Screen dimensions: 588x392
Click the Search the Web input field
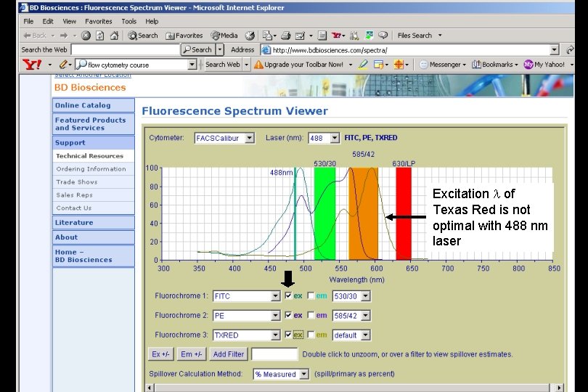pos(126,50)
